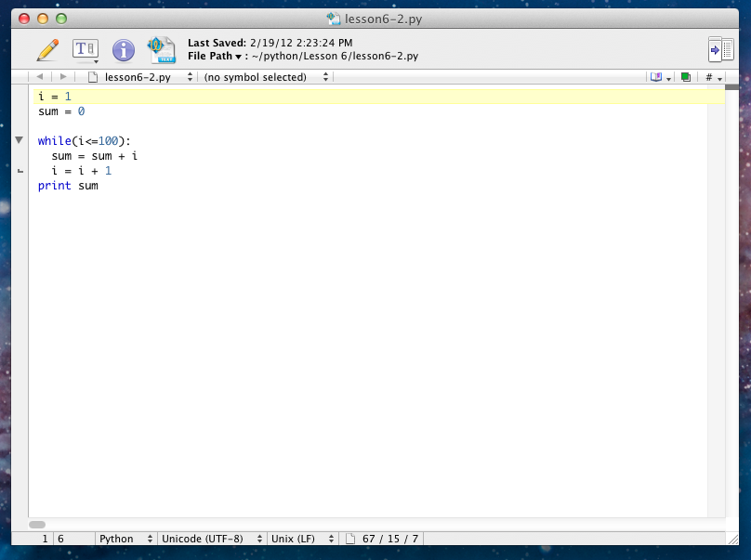Click the horizontal scrollbar at the bottom
Screen dimensions: 751x560
click(x=37, y=525)
